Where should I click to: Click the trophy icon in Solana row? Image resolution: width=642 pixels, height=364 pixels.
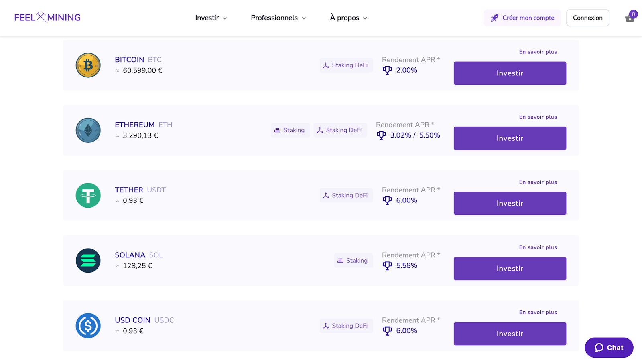point(387,266)
